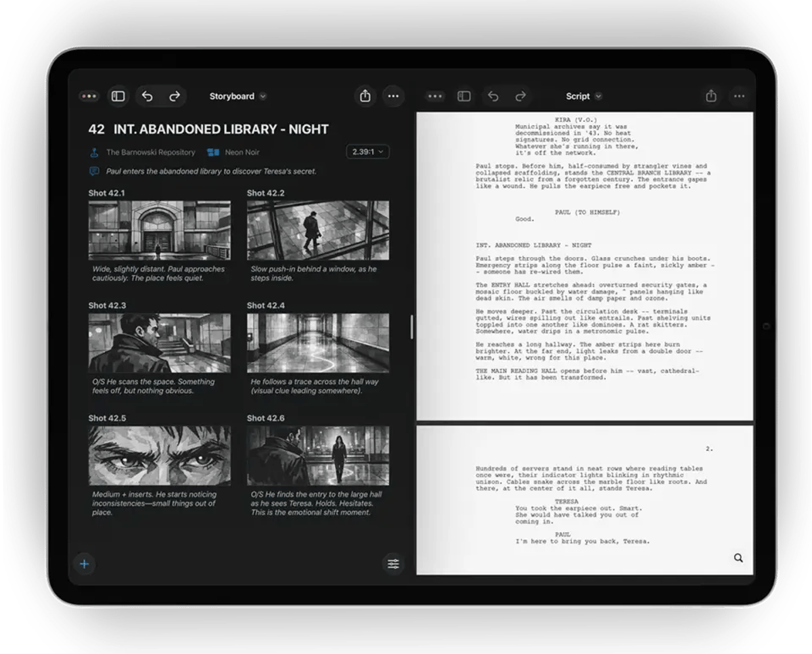
Task: Open the Storyboard more options menu
Action: pyautogui.click(x=393, y=96)
